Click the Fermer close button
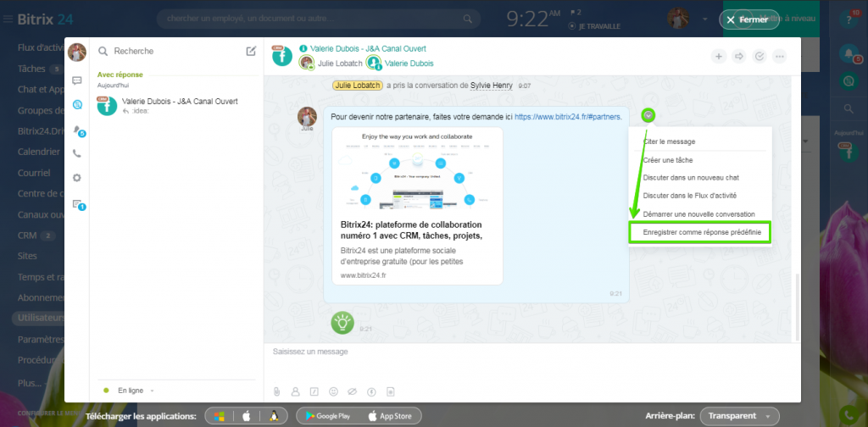The width and height of the screenshot is (868, 427). (748, 19)
